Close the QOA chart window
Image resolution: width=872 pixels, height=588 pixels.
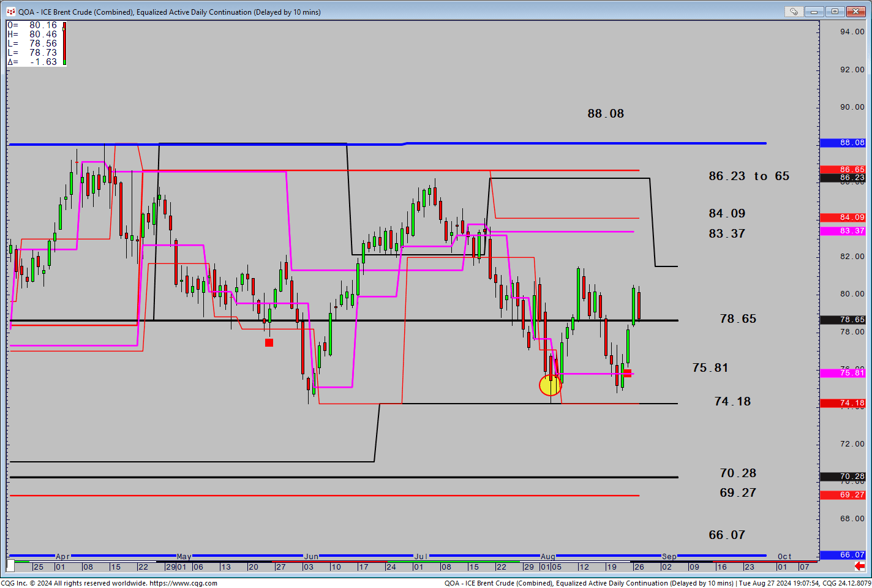(855, 12)
